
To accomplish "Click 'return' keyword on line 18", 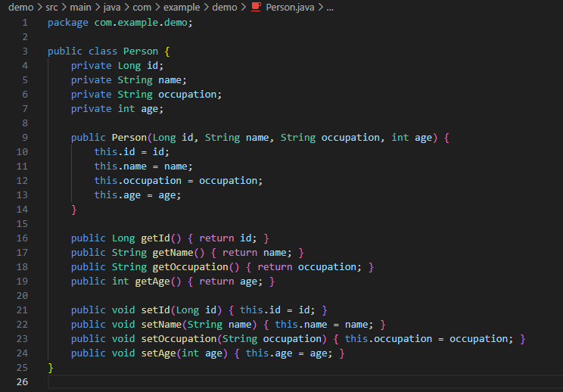I will [275, 266].
